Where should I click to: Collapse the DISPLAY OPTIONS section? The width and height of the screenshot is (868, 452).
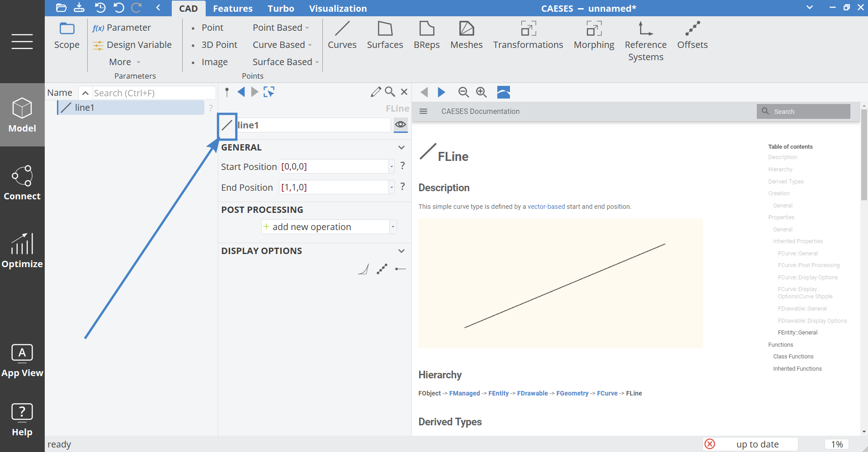click(401, 251)
